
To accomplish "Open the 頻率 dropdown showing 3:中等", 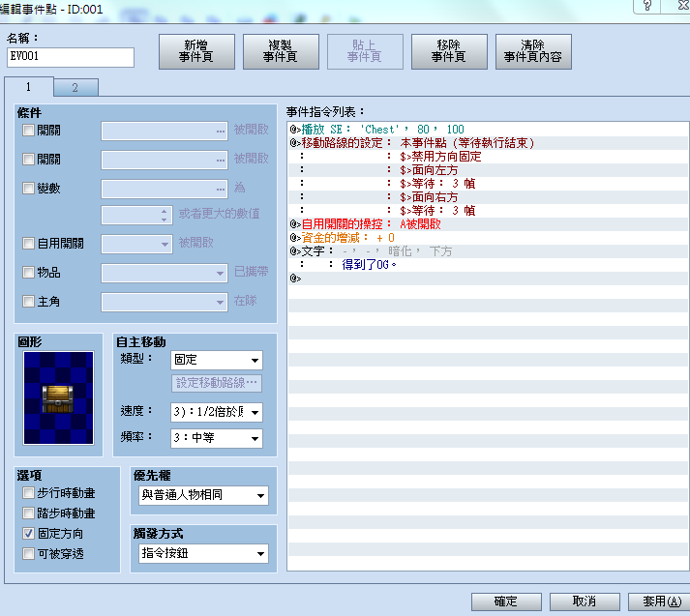I will (217, 438).
